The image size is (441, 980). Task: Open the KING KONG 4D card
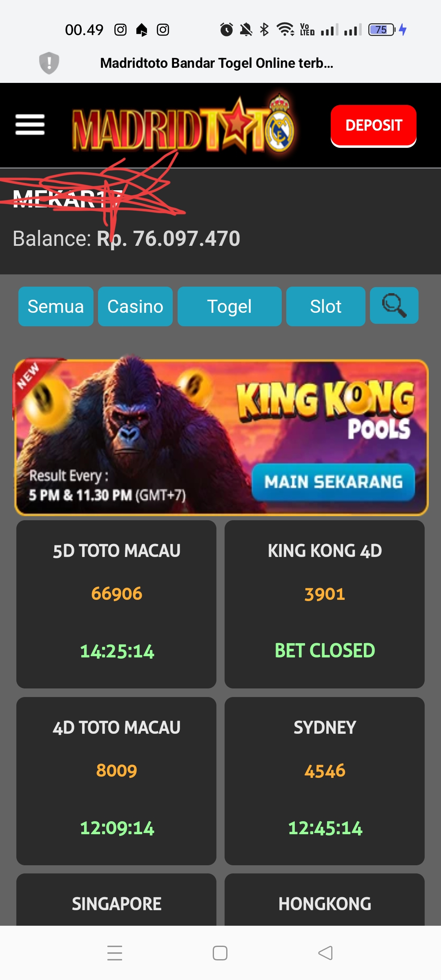pos(325,604)
